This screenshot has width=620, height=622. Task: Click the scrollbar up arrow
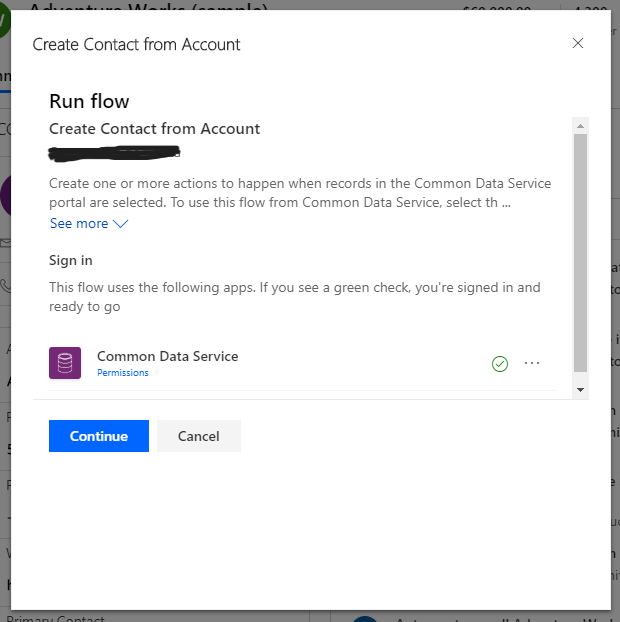point(580,126)
